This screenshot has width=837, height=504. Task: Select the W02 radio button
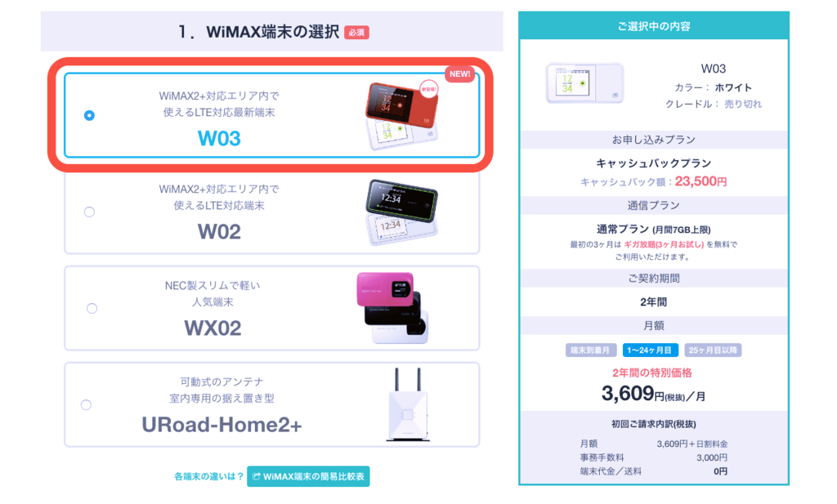89,212
